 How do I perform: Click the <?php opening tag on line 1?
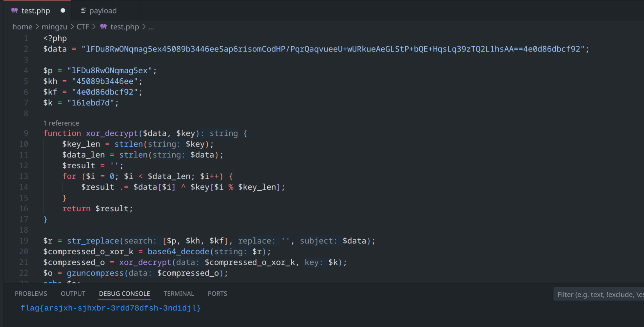(55, 38)
